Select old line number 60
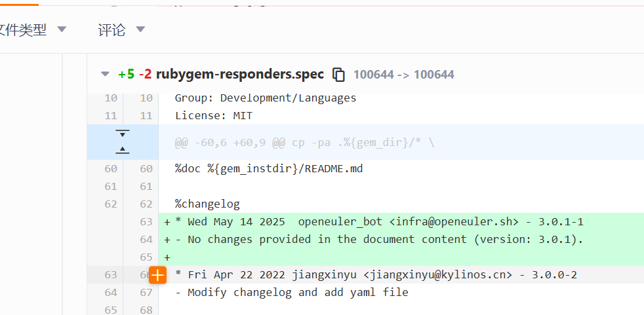 coord(110,169)
